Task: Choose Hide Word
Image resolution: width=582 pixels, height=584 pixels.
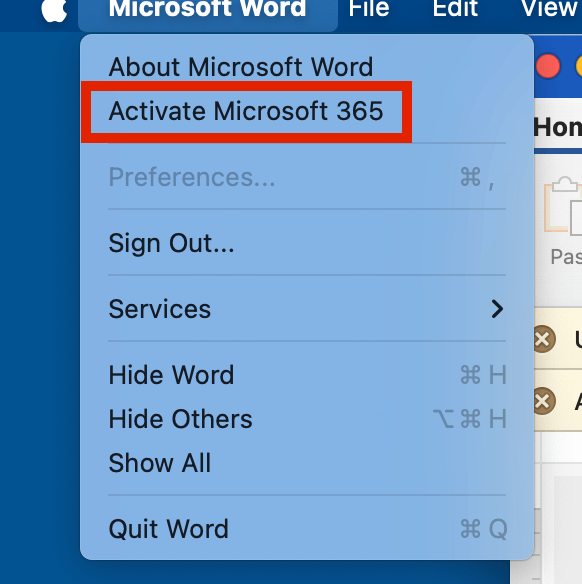Action: click(x=307, y=375)
